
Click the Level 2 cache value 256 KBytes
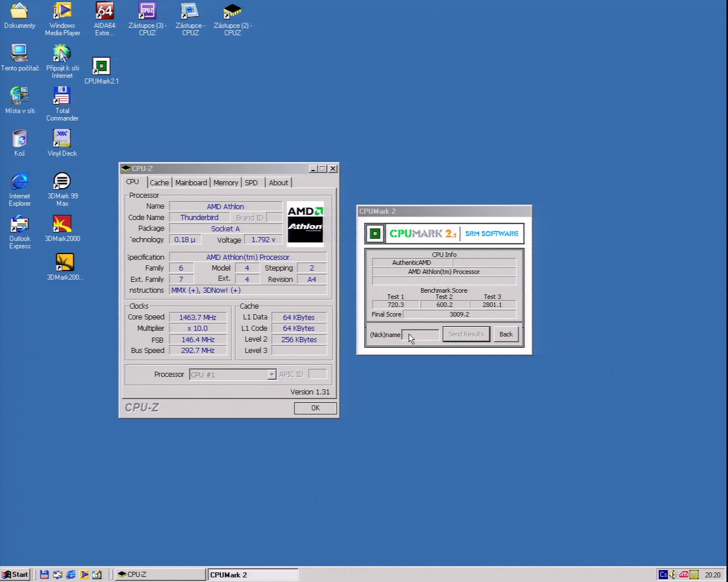click(299, 340)
